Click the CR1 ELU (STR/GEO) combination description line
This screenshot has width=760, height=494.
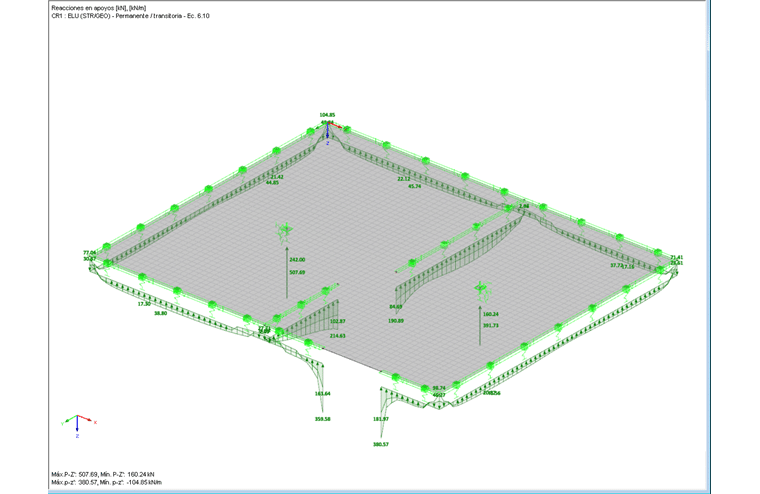(130, 16)
